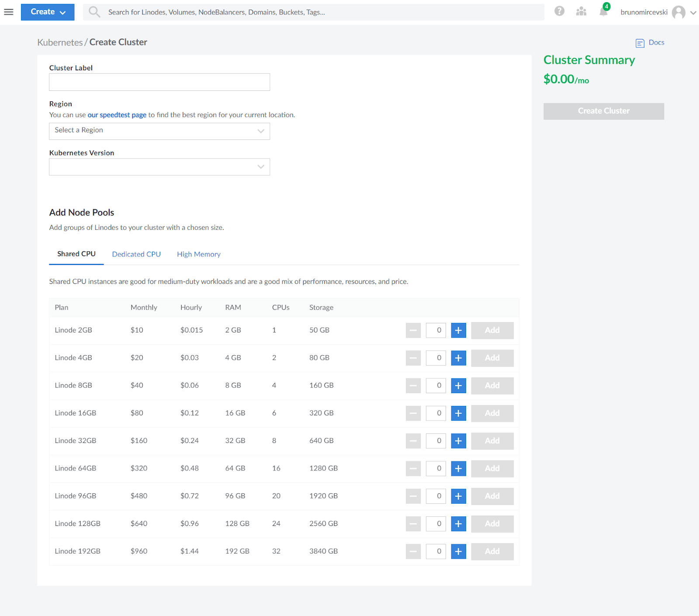Decrease Linode 96GB node count with minus

click(x=413, y=496)
